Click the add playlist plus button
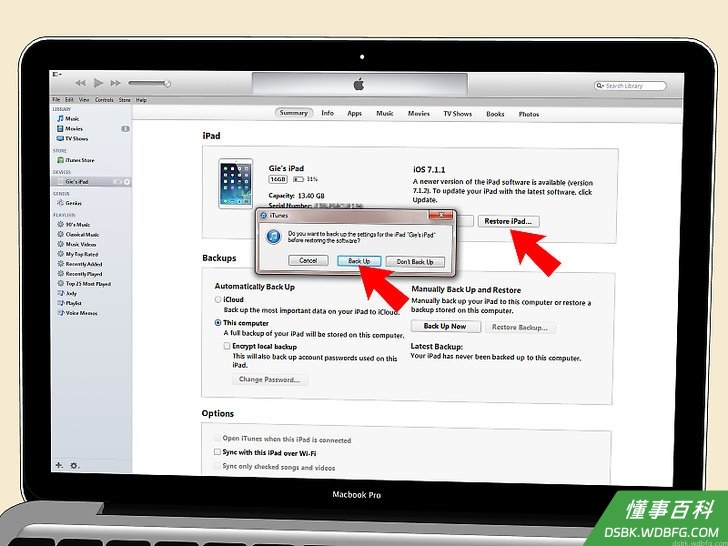The height and width of the screenshot is (546, 728). point(59,465)
